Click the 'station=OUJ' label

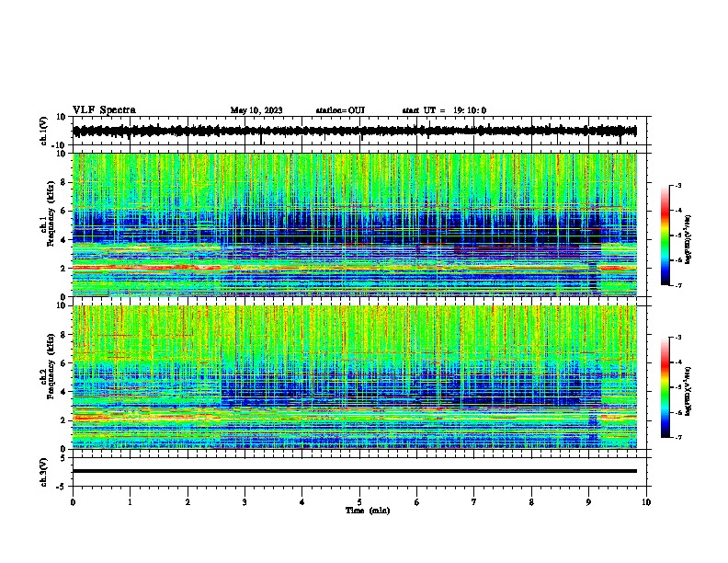340,110
